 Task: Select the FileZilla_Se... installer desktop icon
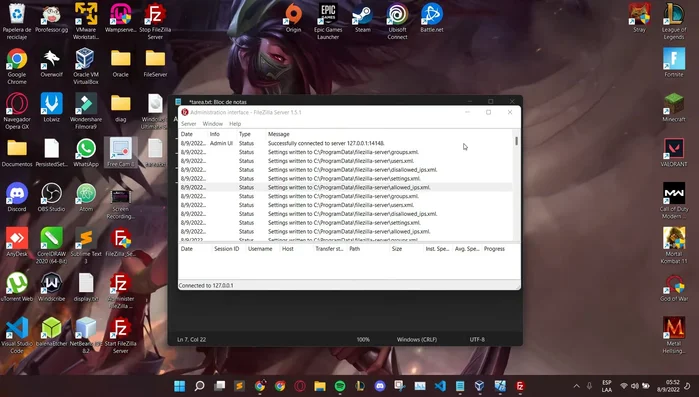pyautogui.click(x=120, y=243)
